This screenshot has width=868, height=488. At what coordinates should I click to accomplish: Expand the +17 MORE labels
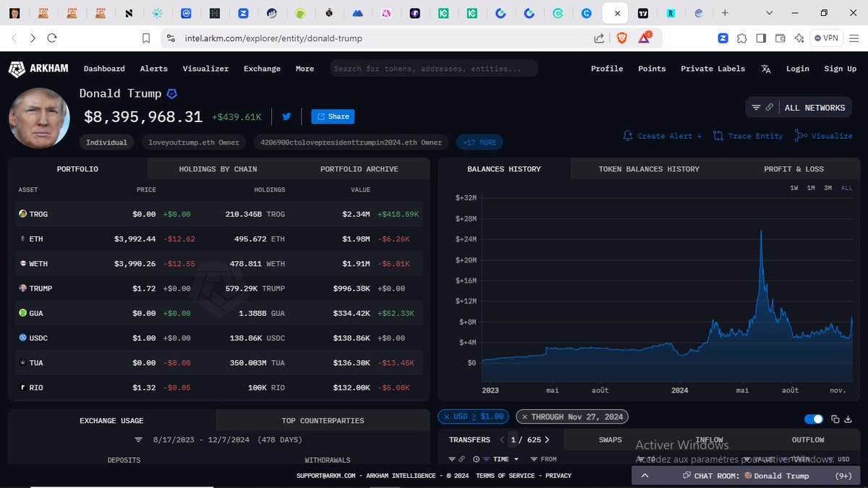coord(480,142)
